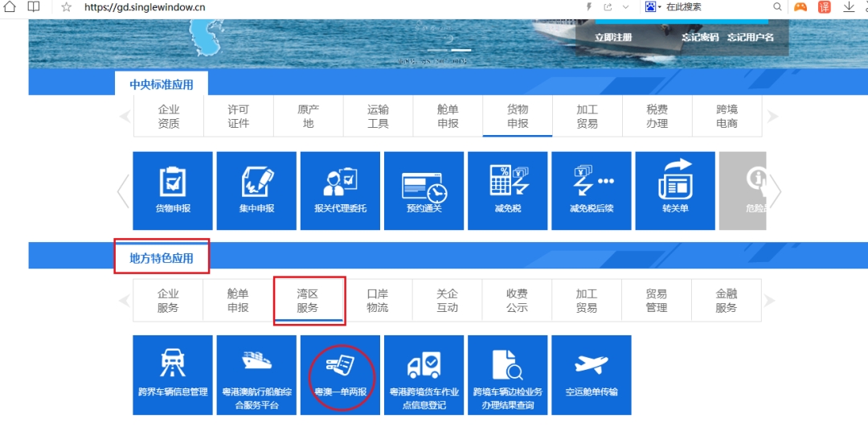Show next tiles with the right chevron
The height and width of the screenshot is (439, 868).
(776, 191)
